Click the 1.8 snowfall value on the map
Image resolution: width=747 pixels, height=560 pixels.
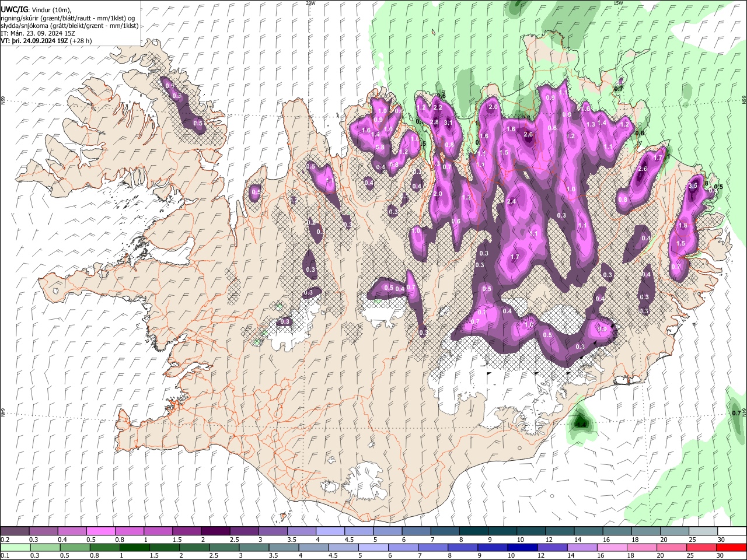pos(683,226)
